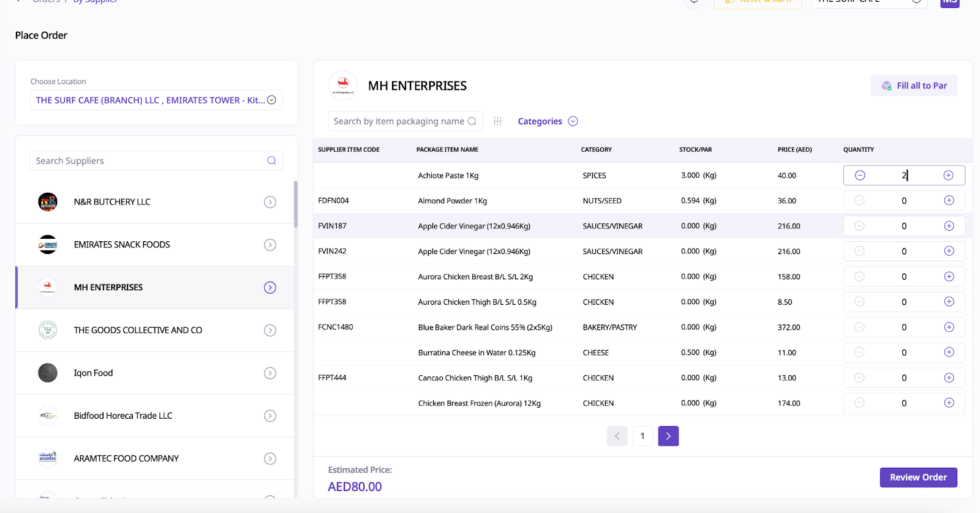Click the SUPPLIER ITEM CODE column header
The image size is (980, 513).
click(x=349, y=149)
